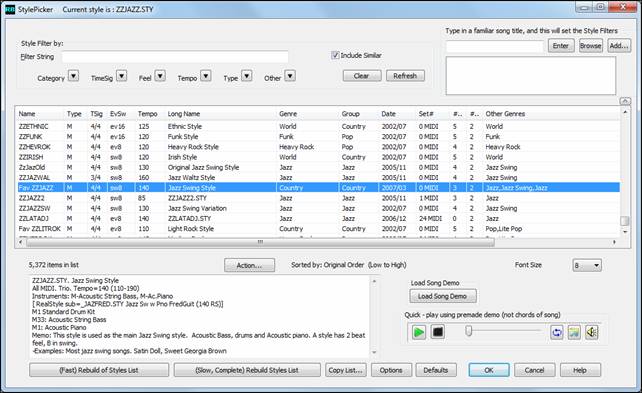This screenshot has height=393, width=642.
Task: Stop the demo playback
Action: 437,332
